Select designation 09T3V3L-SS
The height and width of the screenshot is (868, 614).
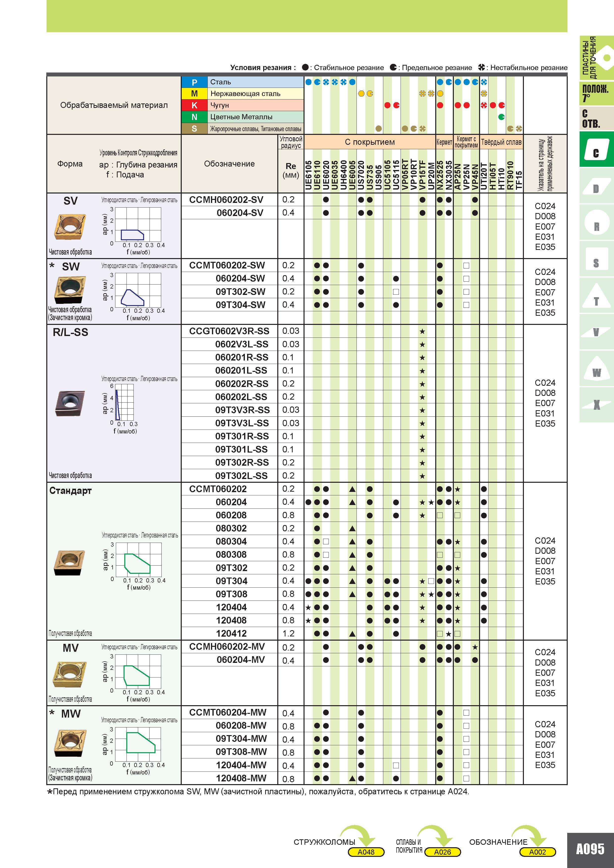point(242,423)
